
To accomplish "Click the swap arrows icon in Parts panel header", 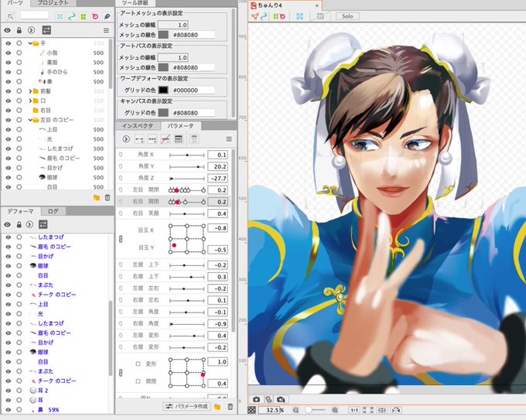I will coord(46,30).
